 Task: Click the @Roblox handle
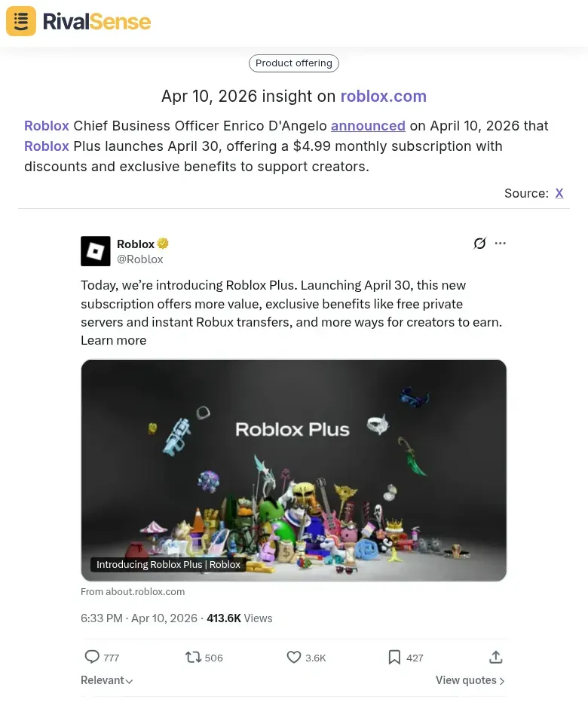click(139, 259)
